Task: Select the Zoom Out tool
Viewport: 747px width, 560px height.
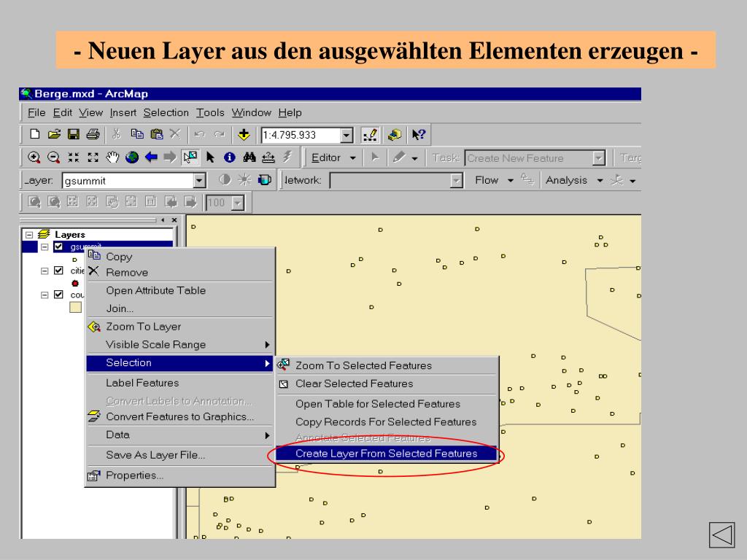Action: point(53,157)
